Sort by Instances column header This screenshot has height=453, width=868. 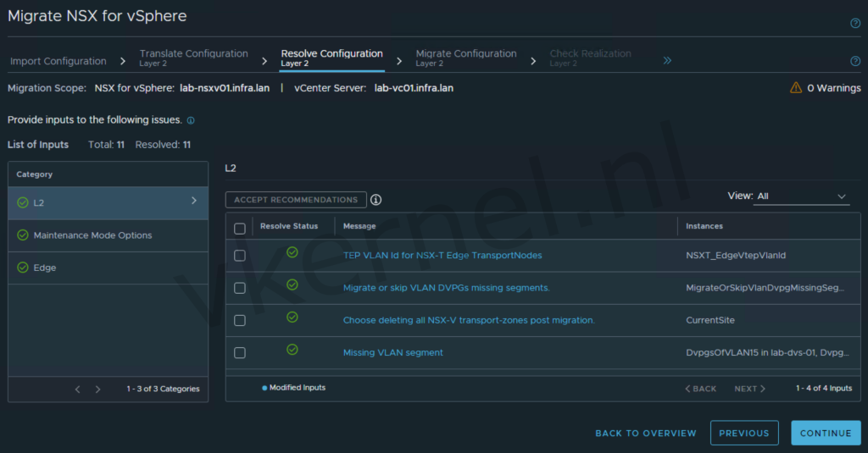(x=704, y=226)
